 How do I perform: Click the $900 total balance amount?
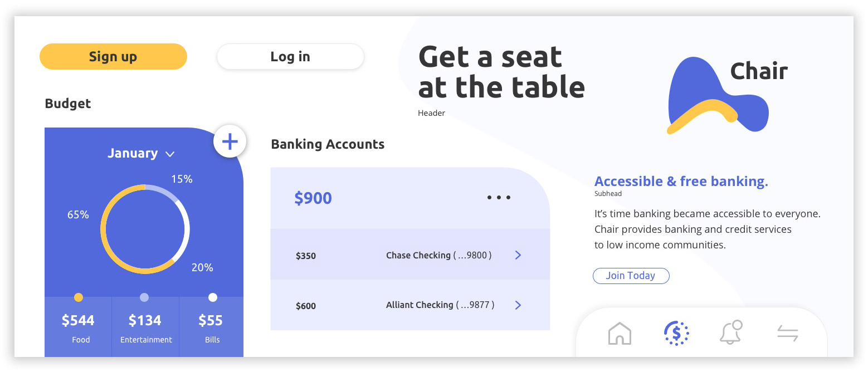point(313,198)
